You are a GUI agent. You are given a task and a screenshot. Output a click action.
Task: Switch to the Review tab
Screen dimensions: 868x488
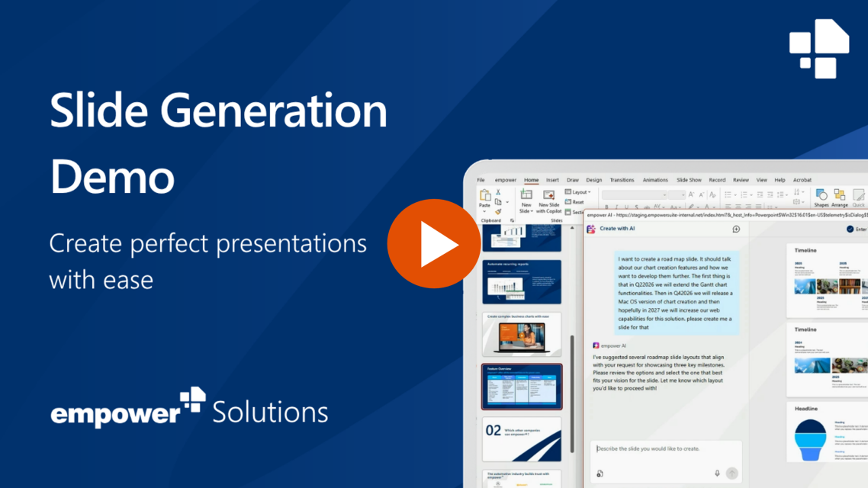click(x=741, y=180)
